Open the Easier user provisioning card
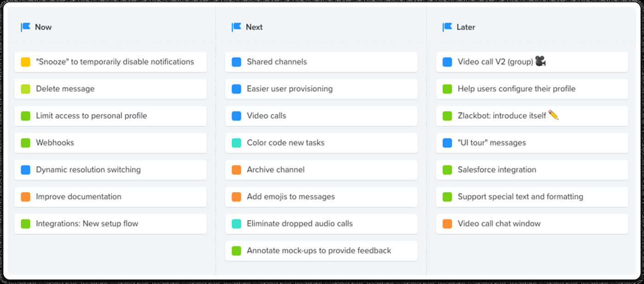The image size is (644, 284). [321, 89]
